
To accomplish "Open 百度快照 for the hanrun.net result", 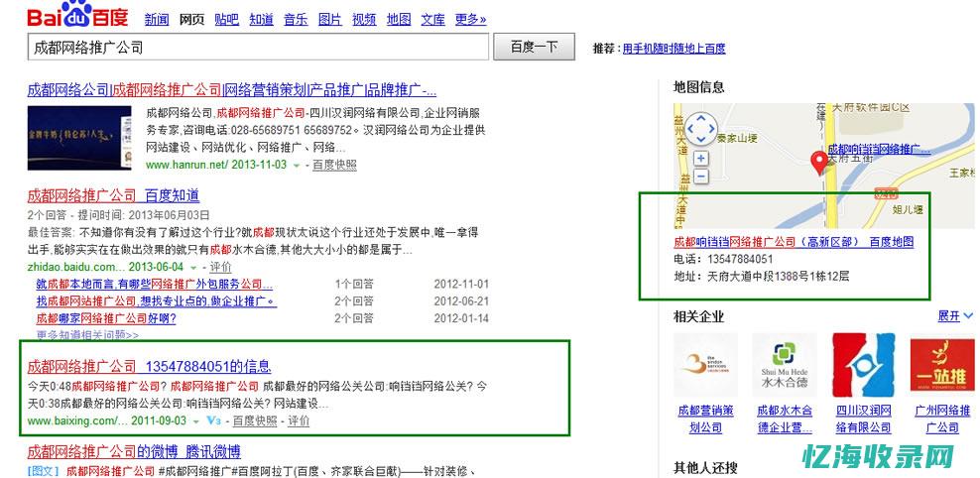I will [334, 165].
